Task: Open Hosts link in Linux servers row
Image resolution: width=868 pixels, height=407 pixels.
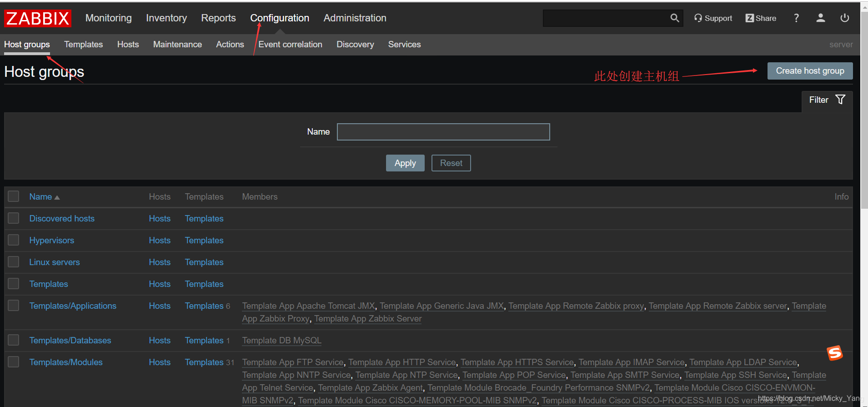Action: [x=160, y=262]
